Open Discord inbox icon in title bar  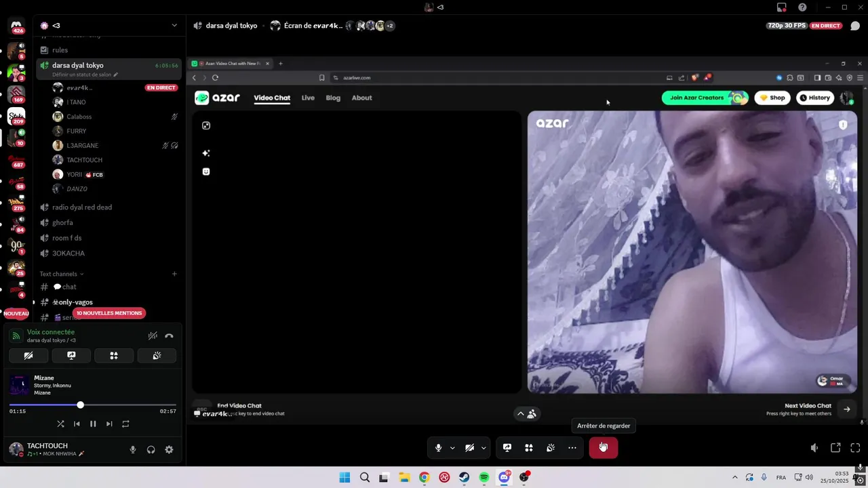pos(782,7)
